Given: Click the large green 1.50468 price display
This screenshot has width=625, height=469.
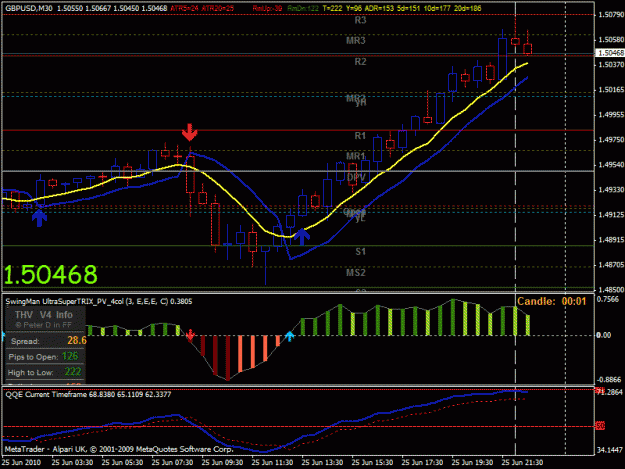Looking at the screenshot, I should pos(51,275).
